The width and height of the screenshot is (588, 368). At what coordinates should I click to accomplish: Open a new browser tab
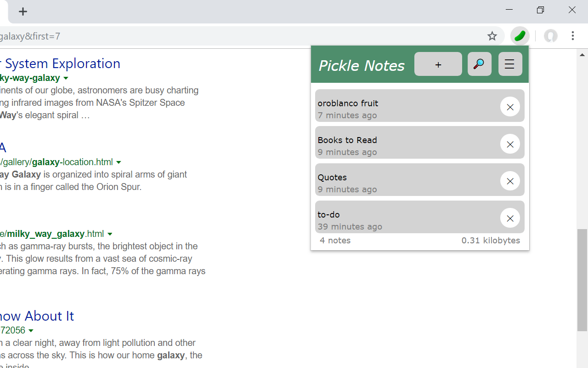23,11
